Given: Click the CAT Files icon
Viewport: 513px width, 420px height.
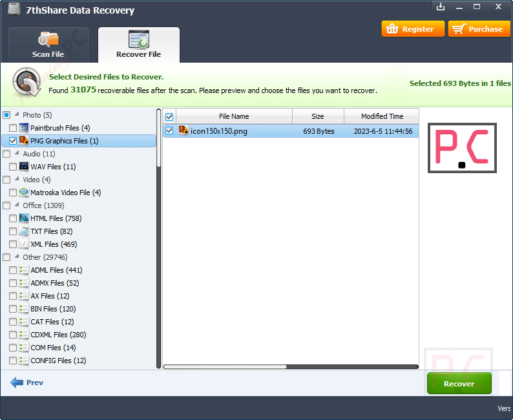Looking at the screenshot, I should coord(24,321).
